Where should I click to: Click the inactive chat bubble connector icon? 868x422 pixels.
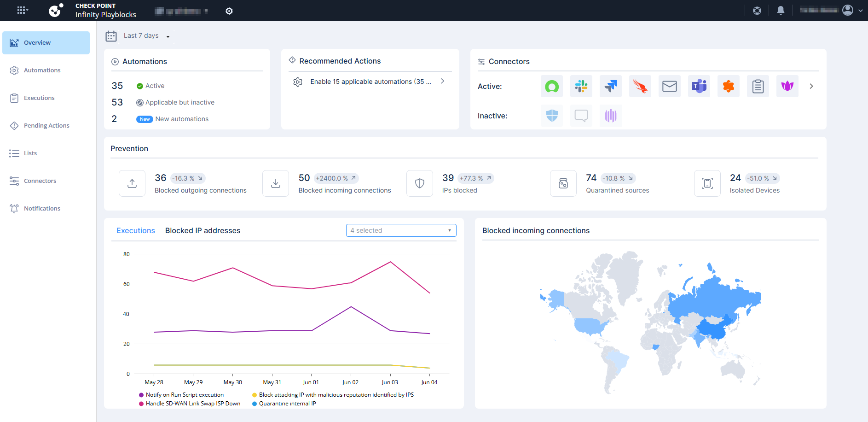(581, 116)
